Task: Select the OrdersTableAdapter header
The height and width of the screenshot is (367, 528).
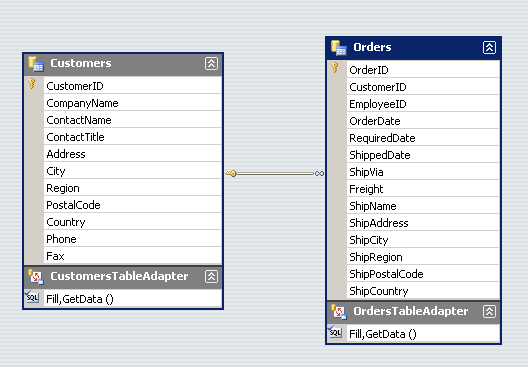Action: tap(413, 312)
